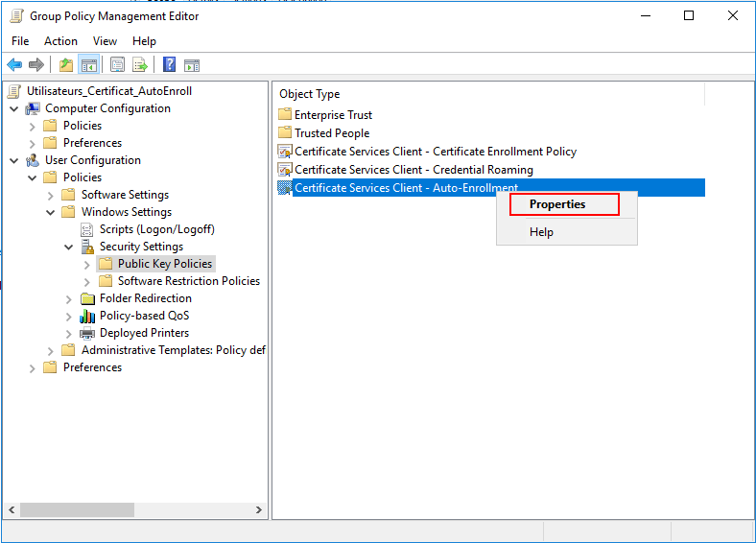The image size is (756, 543).
Task: Collapse the Computer Configuration node
Action: point(14,109)
